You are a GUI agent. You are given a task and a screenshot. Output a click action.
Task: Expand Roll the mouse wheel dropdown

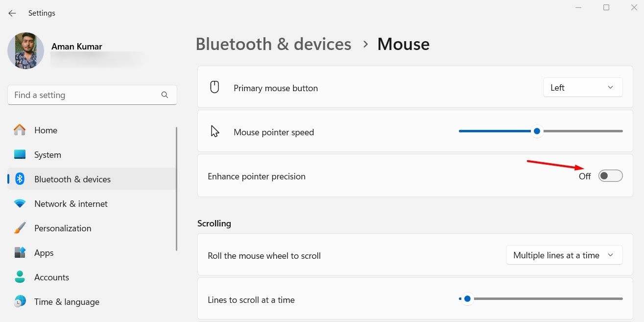[x=564, y=255]
